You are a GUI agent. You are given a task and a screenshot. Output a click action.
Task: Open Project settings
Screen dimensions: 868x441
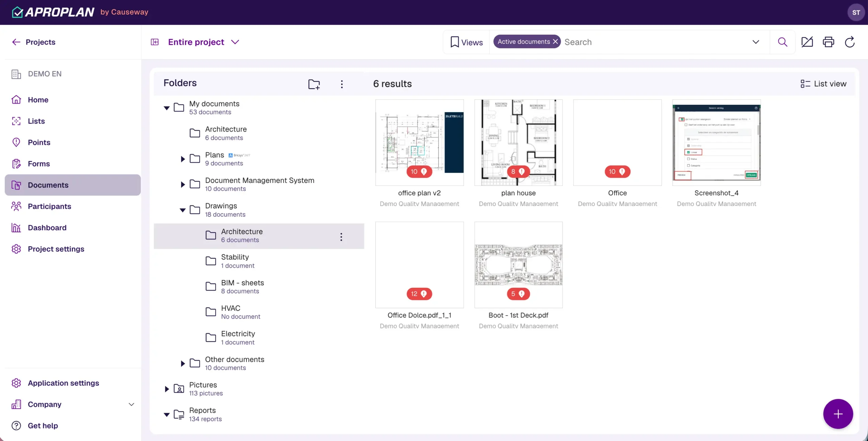click(x=73, y=249)
